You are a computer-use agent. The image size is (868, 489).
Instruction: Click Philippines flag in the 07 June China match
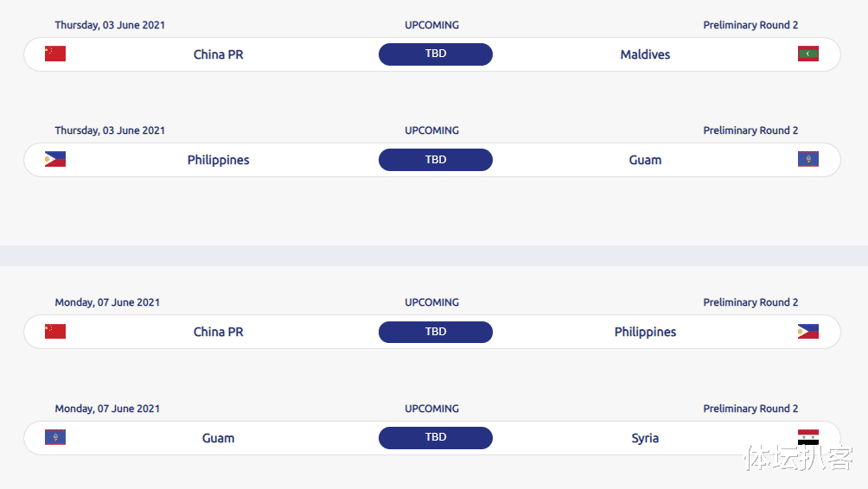807,332
